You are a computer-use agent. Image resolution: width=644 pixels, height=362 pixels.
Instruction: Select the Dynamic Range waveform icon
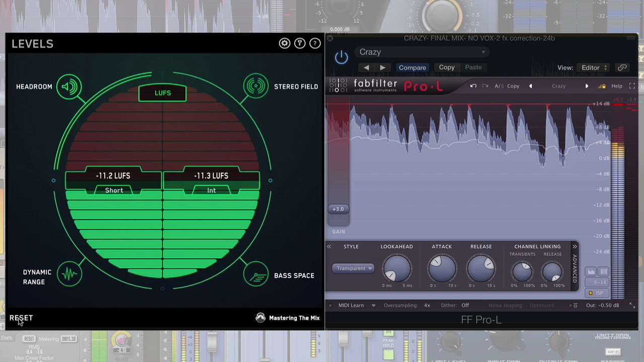[x=69, y=274]
